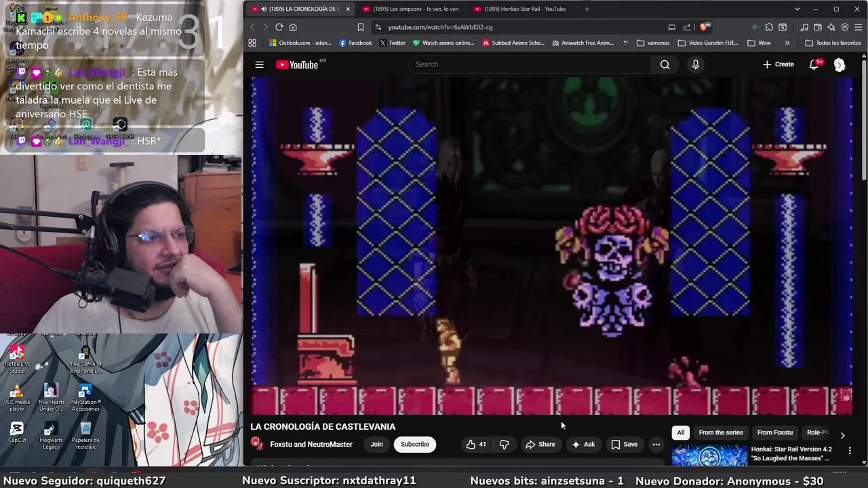This screenshot has height=488, width=868.
Task: Switch to the Honkai Star Rail browser tab
Action: 522,9
